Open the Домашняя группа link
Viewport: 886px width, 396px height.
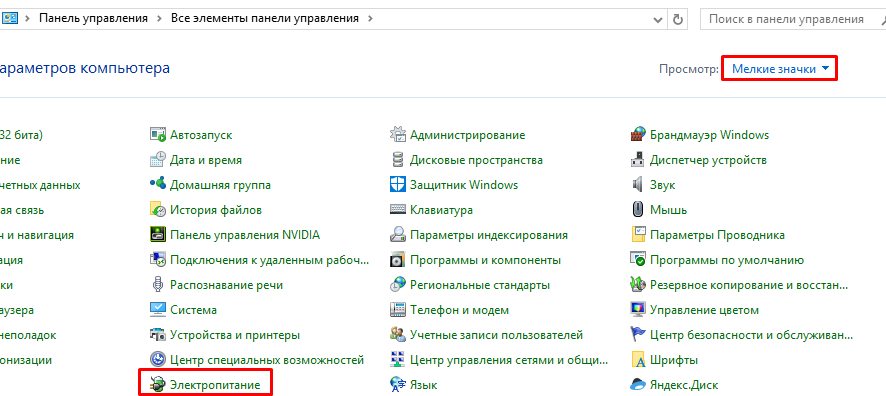220,185
